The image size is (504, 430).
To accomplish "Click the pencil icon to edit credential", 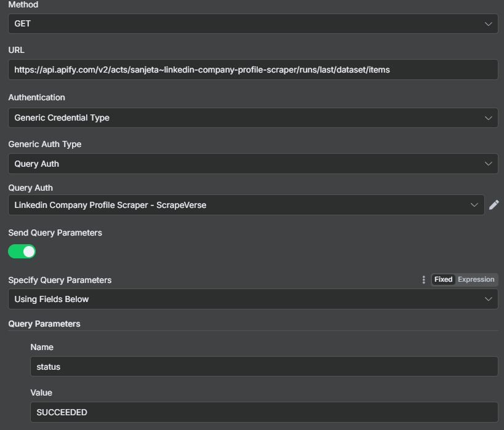I will (x=494, y=205).
